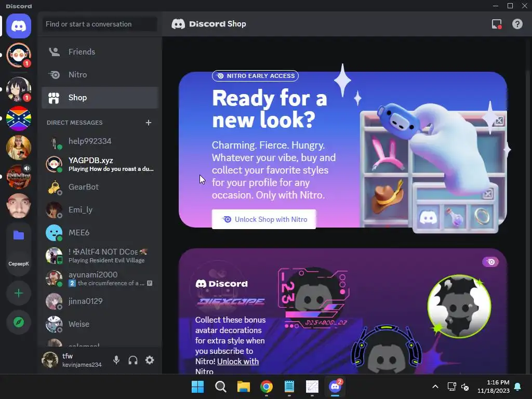Open direct message with jinna0129
532x399 pixels.
click(x=100, y=301)
